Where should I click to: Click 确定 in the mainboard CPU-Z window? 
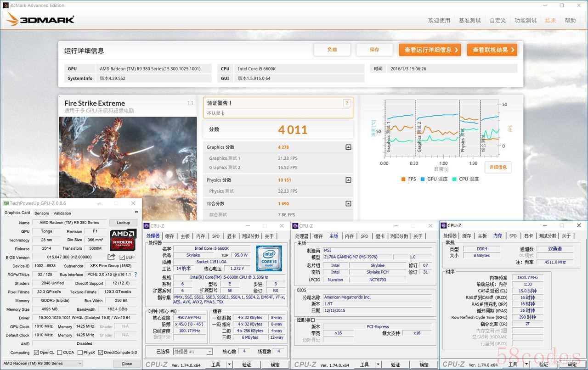(424, 365)
